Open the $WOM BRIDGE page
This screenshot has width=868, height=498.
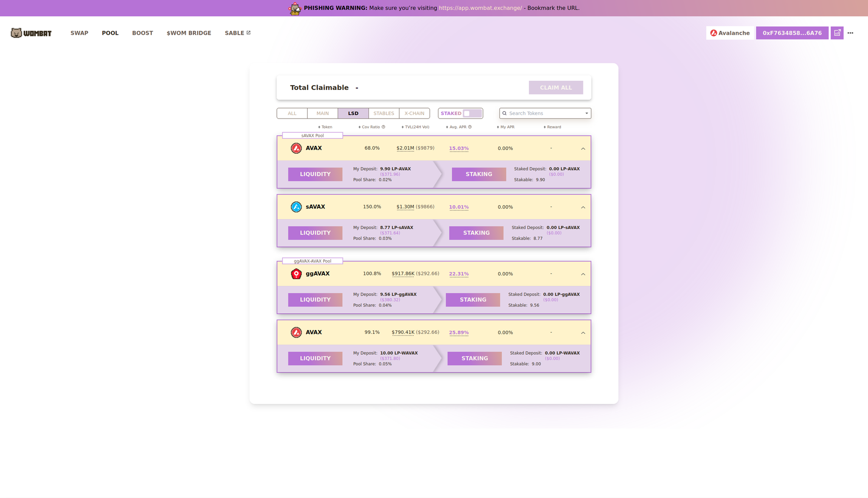189,33
